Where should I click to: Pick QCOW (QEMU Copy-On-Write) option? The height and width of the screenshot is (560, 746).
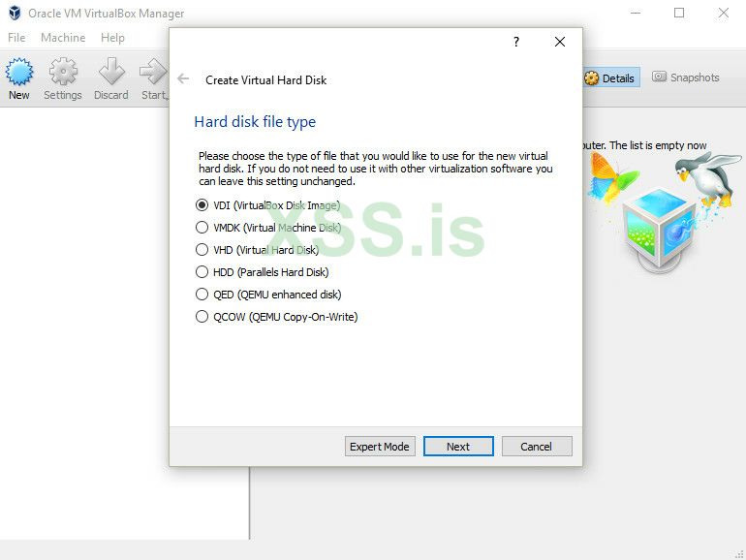pyautogui.click(x=277, y=317)
